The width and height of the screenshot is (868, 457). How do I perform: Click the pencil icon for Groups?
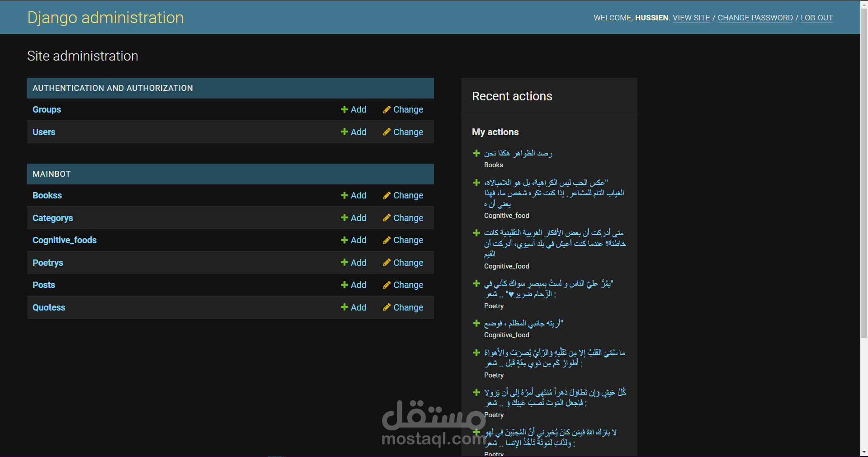tap(387, 109)
